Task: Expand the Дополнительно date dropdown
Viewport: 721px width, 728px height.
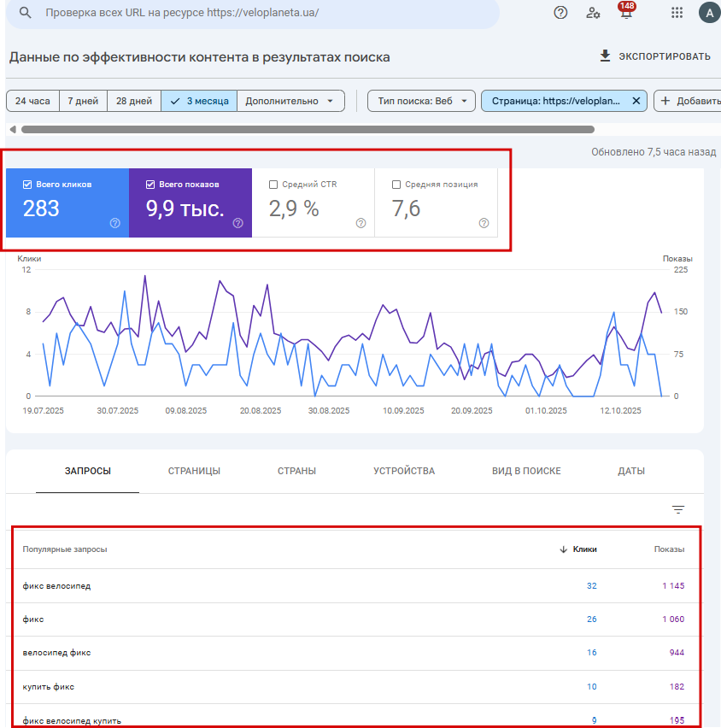Action: (x=290, y=101)
